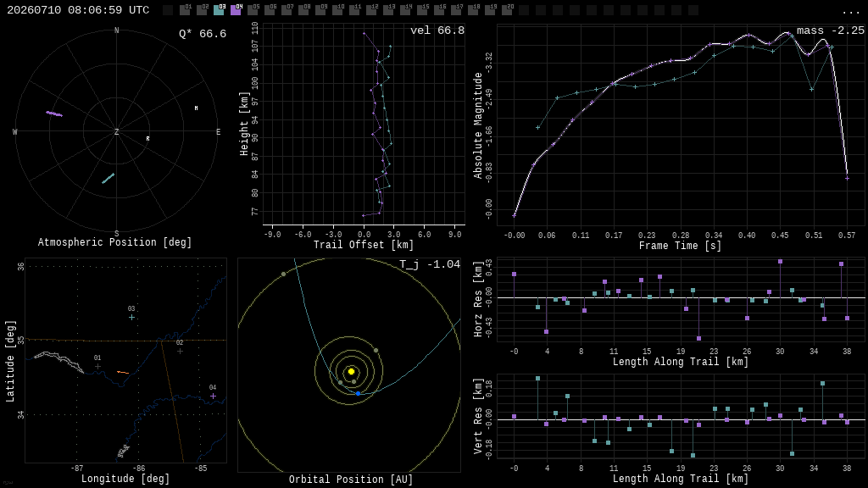Toggle station 13 square in top bar
Screen dimensions: 868x488
coord(388,10)
